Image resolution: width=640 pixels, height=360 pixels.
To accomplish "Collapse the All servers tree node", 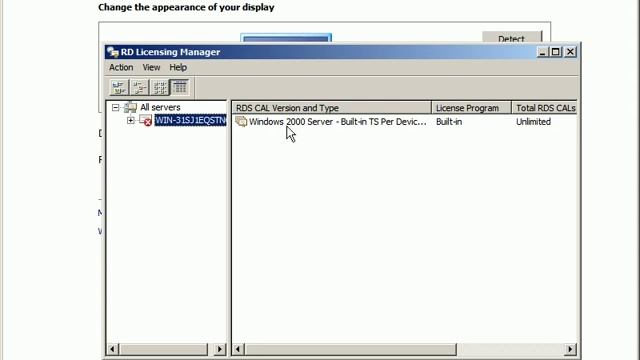I will [116, 107].
